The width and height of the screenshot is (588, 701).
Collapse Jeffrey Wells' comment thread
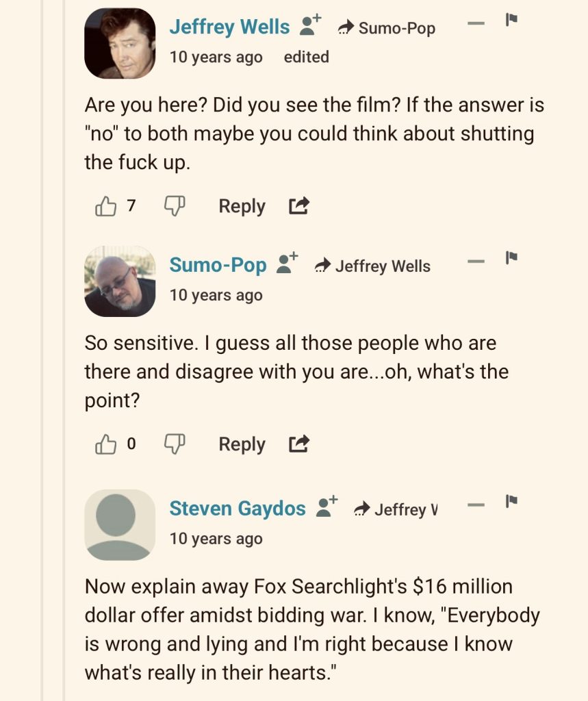point(476,23)
